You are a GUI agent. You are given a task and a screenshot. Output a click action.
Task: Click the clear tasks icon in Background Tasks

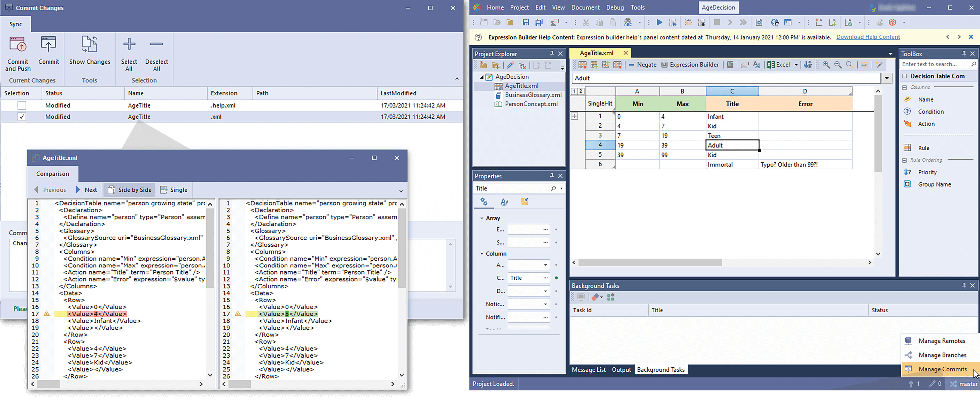595,297
